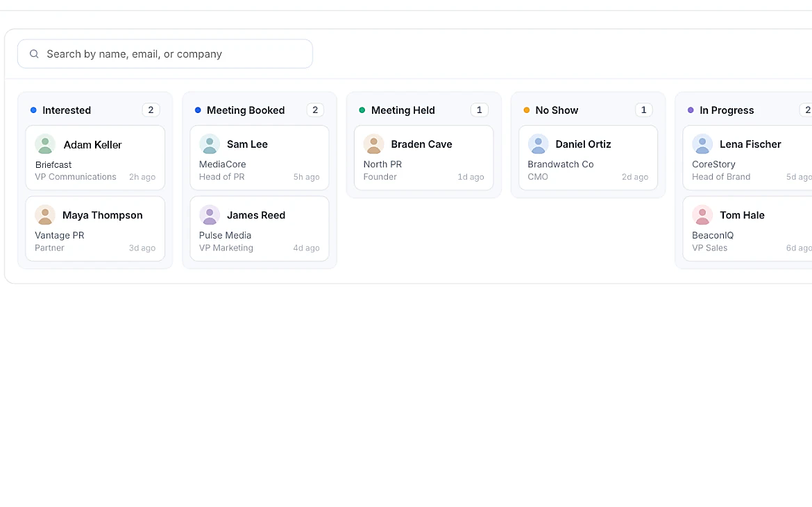This screenshot has height=507, width=812.
Task: Open Lena Fischer's avatar
Action: [703, 144]
